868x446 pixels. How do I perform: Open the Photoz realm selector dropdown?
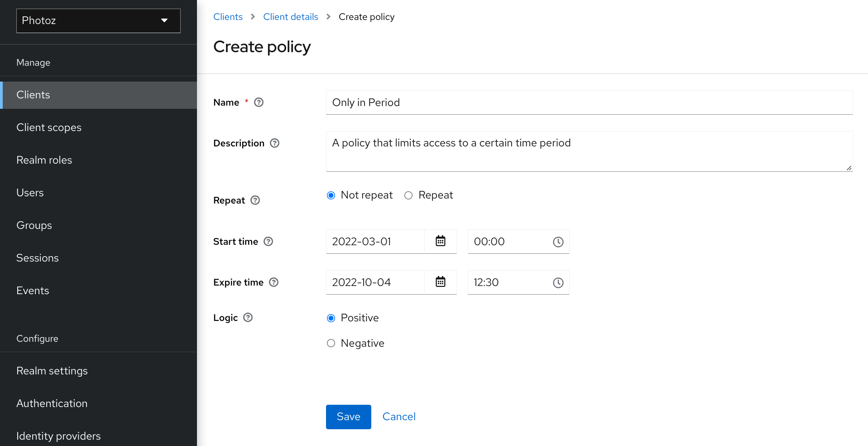click(x=98, y=20)
